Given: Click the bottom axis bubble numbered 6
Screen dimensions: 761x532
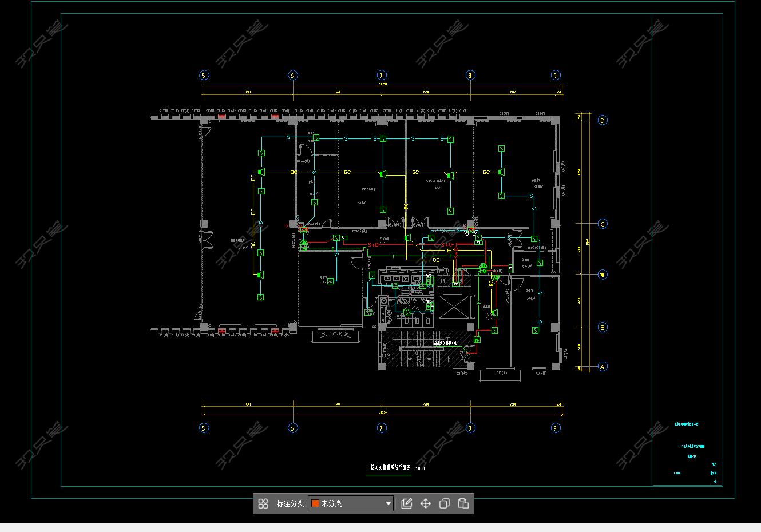Looking at the screenshot, I should coord(292,428).
